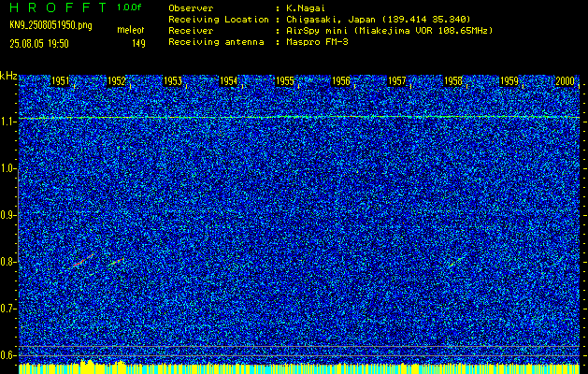The height and width of the screenshot is (374, 588).
Task: Click the Receiving antenna field label
Action: (x=216, y=42)
